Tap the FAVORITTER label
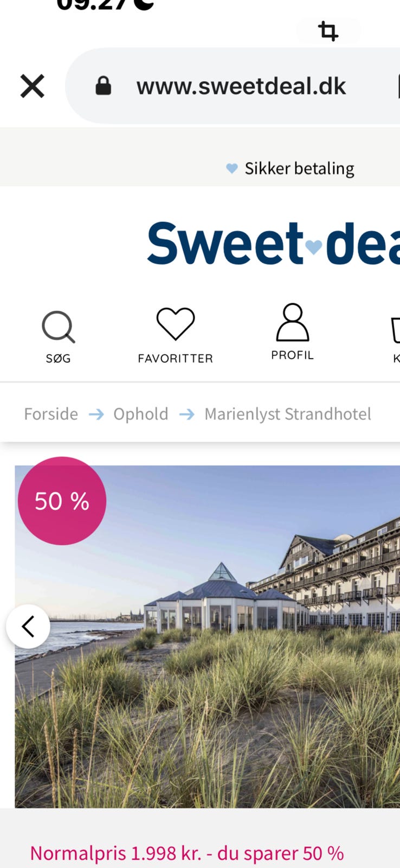The width and height of the screenshot is (400, 868). pos(176,359)
